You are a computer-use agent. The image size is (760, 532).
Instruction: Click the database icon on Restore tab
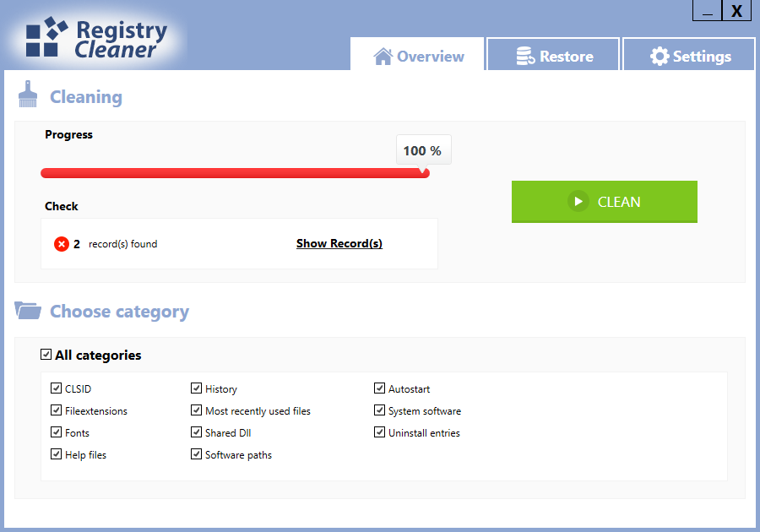pos(525,57)
